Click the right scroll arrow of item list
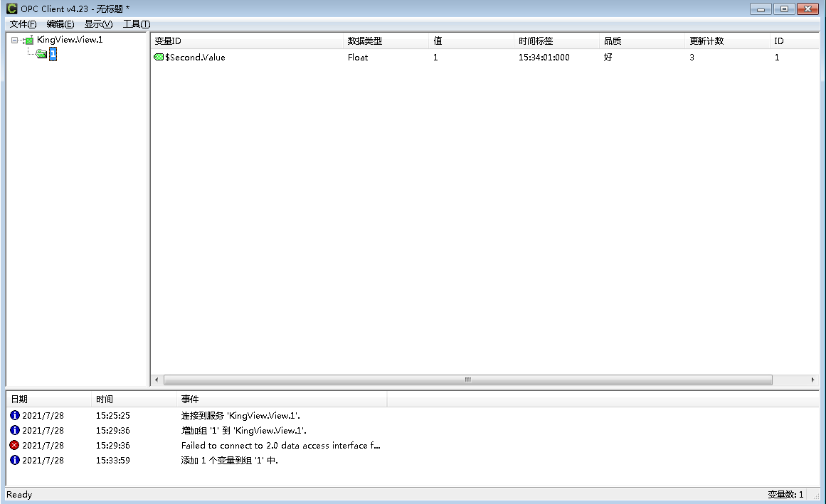826x504 pixels. point(814,380)
